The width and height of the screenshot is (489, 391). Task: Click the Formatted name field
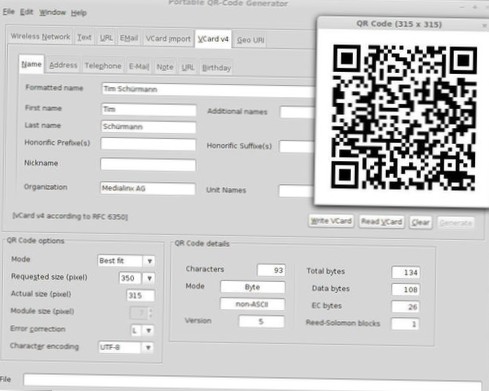point(208,90)
